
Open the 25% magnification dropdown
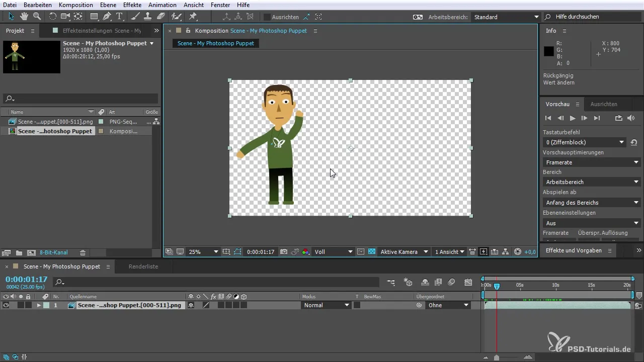tap(203, 252)
